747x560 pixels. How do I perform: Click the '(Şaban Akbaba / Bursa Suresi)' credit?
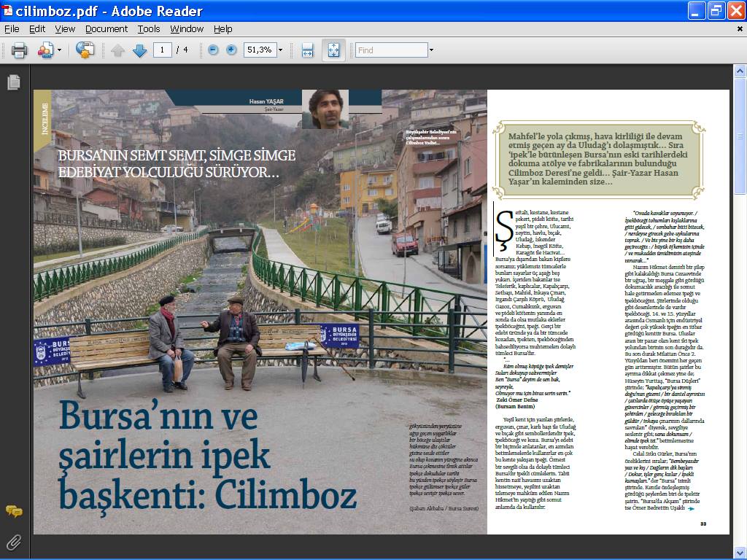click(x=444, y=508)
